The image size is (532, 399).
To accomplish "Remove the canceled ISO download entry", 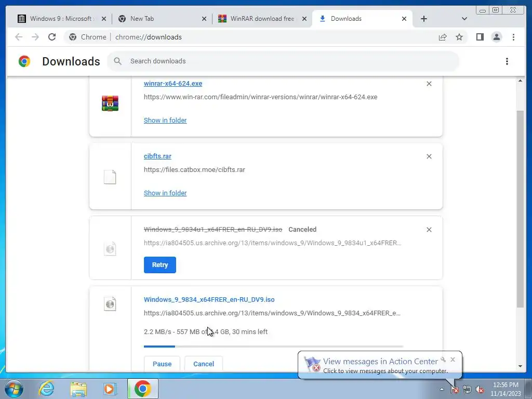I will [429, 230].
